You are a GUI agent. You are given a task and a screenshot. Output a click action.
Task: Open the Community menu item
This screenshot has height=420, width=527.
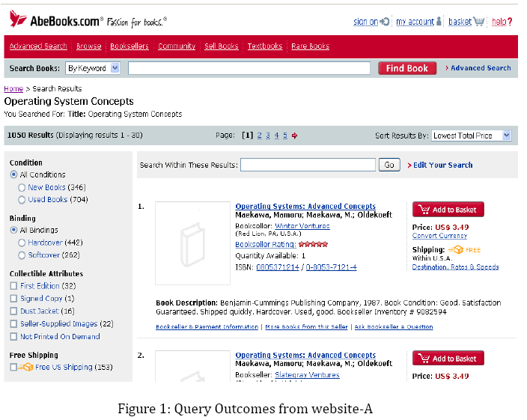coord(177,46)
